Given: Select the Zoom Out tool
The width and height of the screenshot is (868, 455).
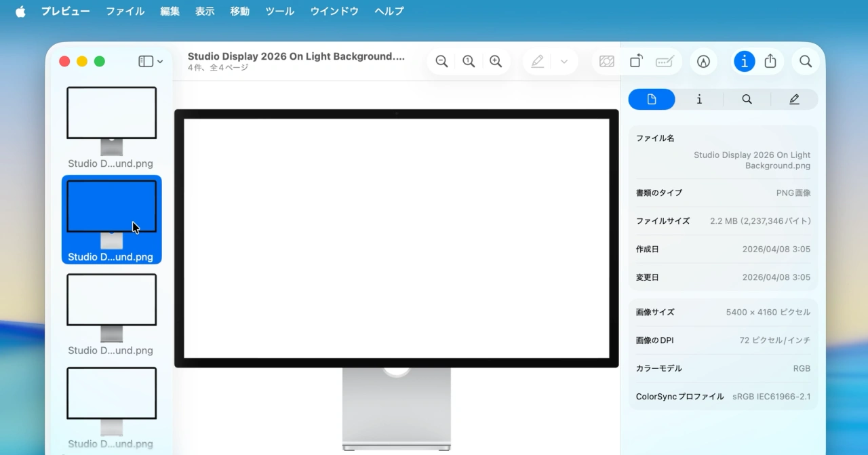Looking at the screenshot, I should [x=441, y=61].
